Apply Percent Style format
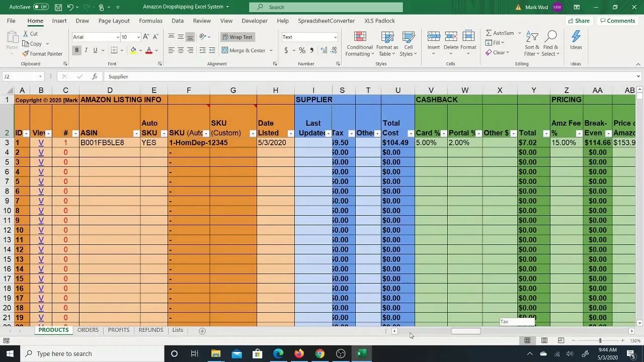 click(x=302, y=50)
